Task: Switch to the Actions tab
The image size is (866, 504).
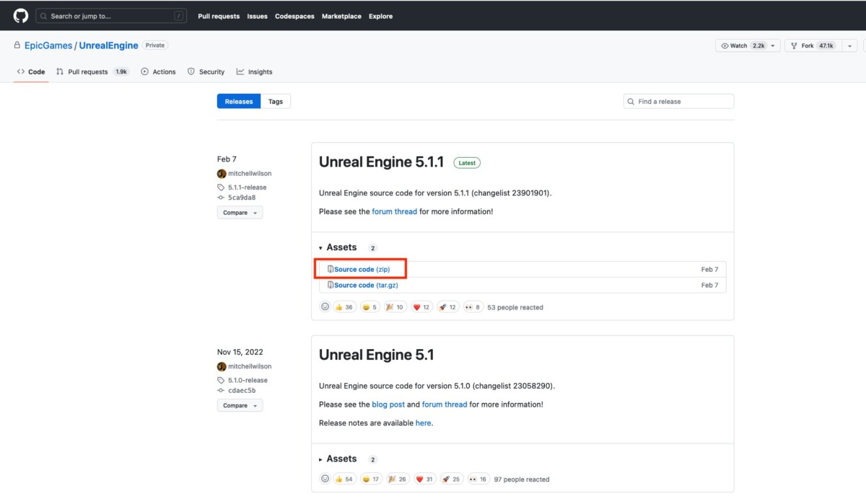Action: 159,72
